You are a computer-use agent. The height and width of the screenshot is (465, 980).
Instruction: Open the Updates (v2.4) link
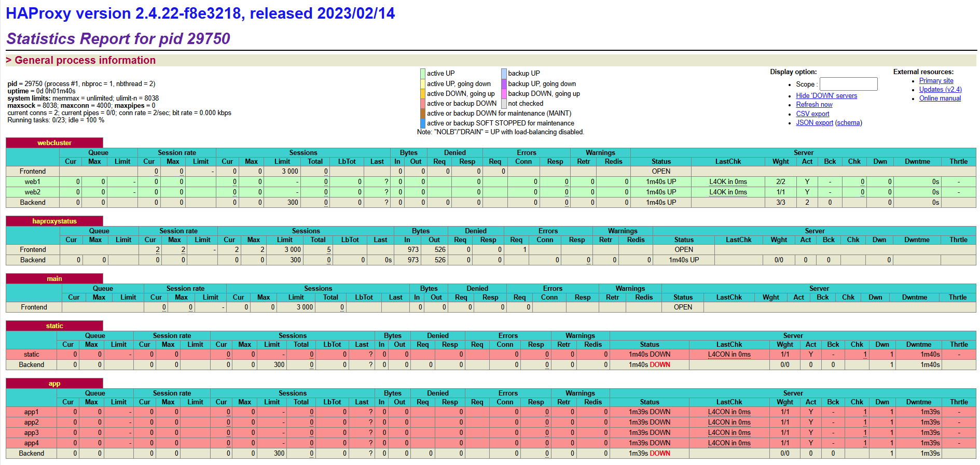(940, 89)
